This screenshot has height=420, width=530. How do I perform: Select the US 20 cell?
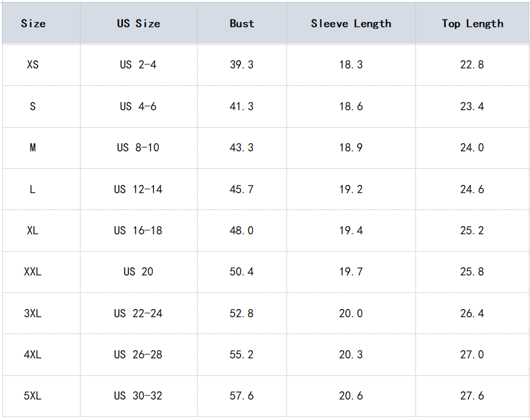click(x=138, y=271)
